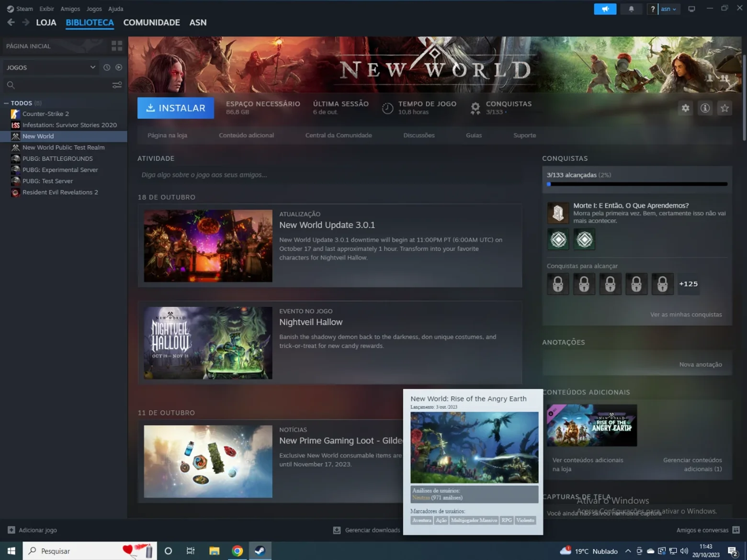Click the activity comment input field

(329, 175)
